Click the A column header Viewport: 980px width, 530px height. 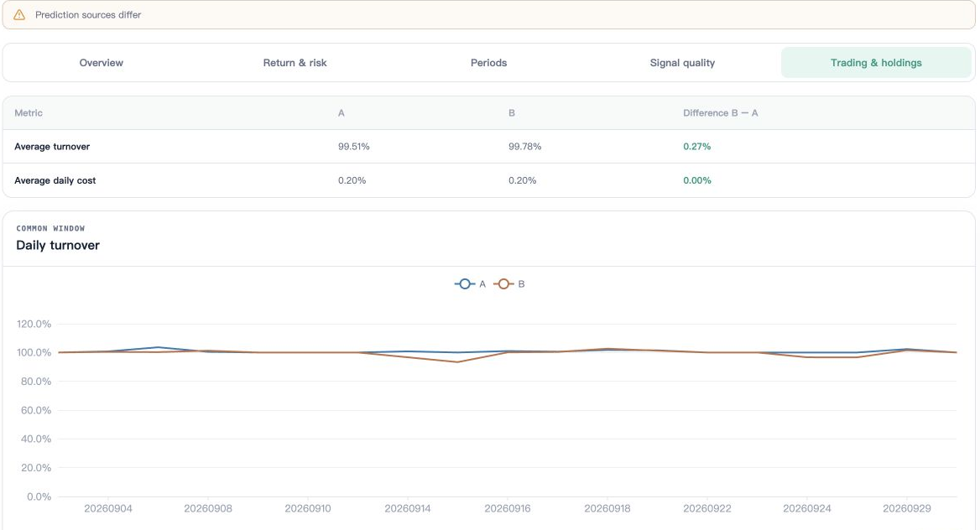[341, 113]
